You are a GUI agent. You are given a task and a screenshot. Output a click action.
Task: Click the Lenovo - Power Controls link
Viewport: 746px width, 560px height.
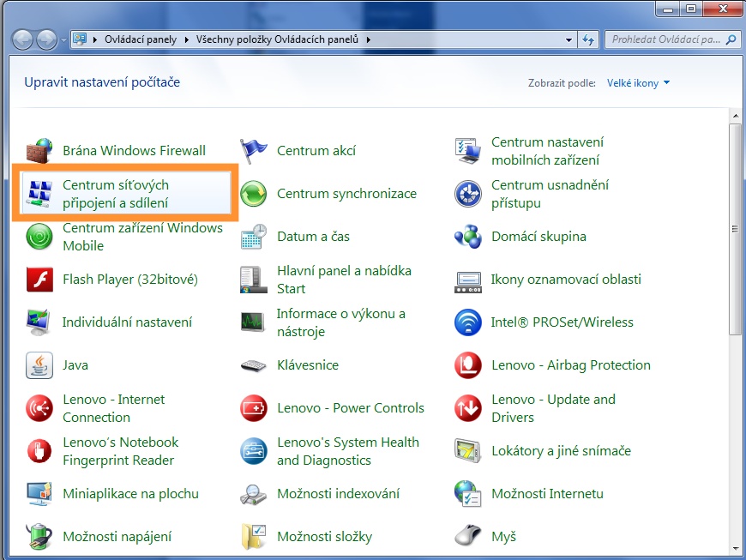[351, 408]
